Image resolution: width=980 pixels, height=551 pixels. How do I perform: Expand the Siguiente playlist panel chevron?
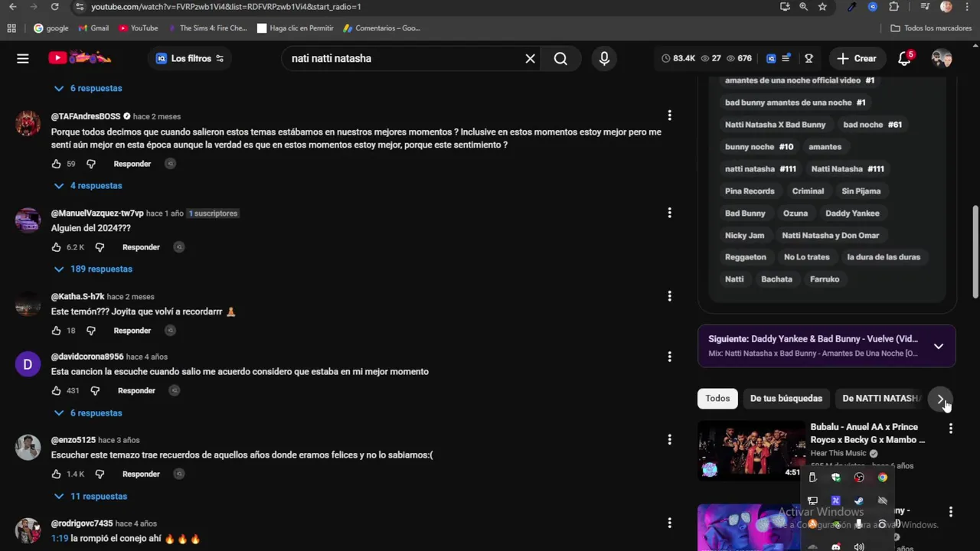coord(939,346)
